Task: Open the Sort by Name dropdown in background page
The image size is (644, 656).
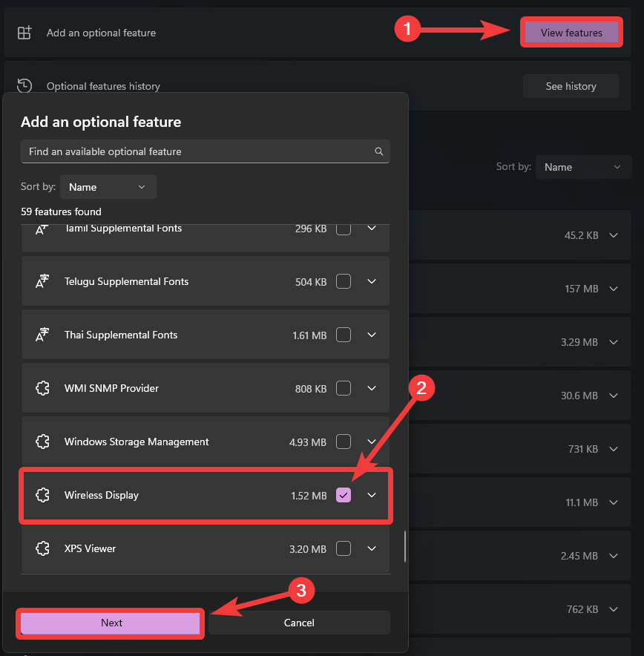Action: (x=583, y=167)
